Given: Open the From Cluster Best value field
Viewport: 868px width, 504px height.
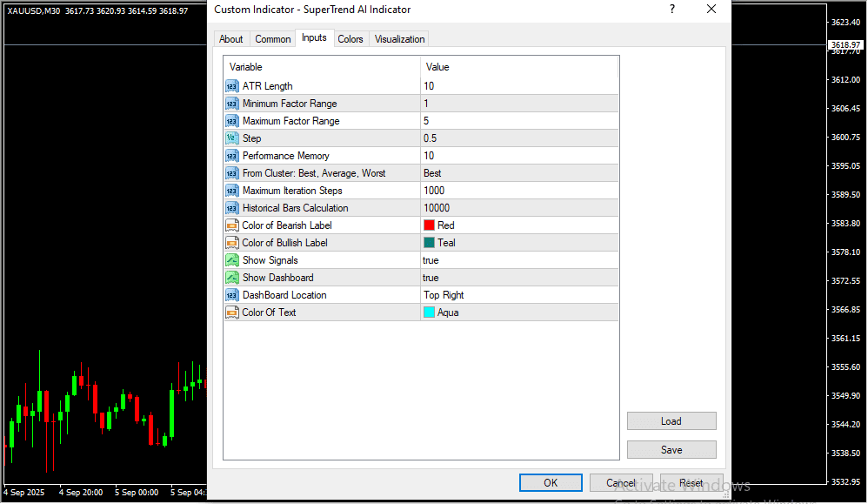Looking at the screenshot, I should coord(433,173).
